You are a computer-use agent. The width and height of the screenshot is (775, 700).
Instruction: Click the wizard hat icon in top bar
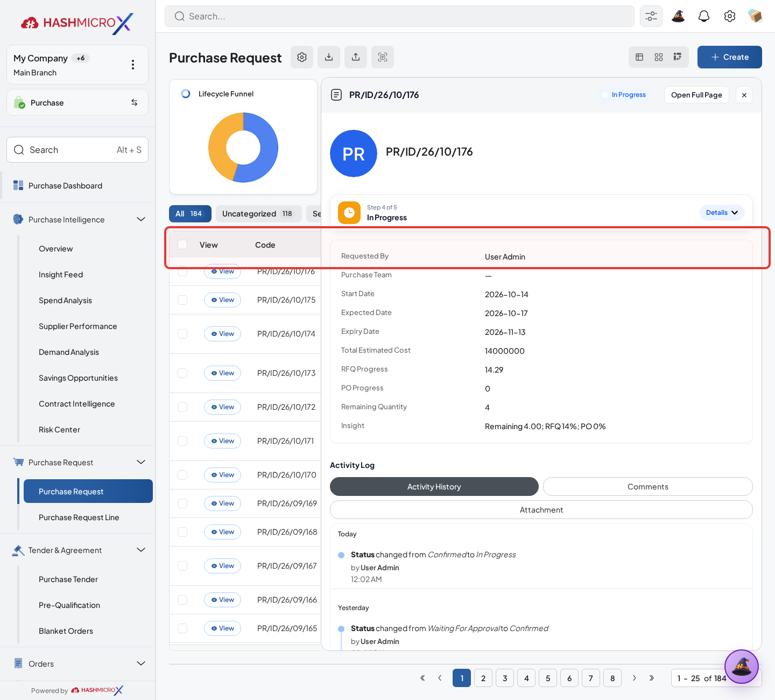[x=678, y=16]
